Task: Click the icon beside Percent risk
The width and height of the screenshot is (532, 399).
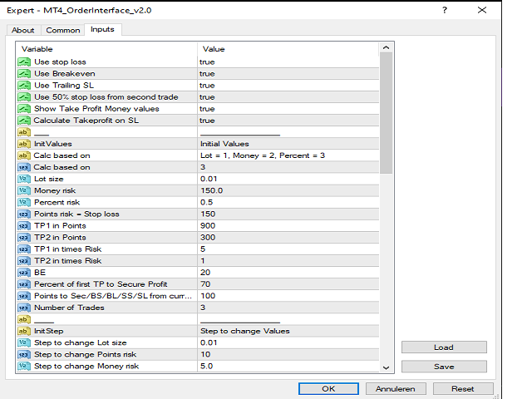Action: (x=24, y=202)
